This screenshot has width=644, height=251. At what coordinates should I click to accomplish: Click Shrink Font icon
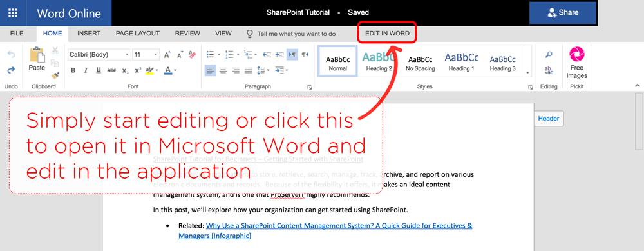[180, 55]
